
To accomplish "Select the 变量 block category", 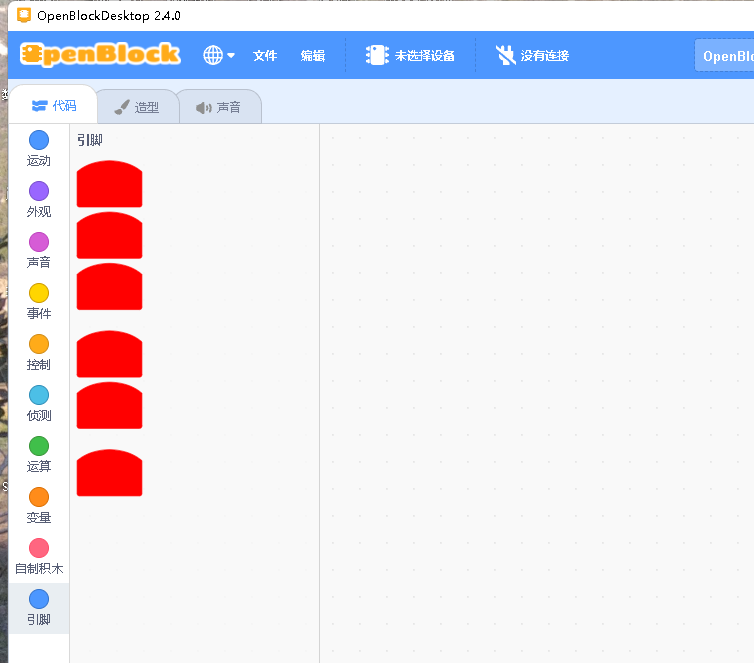I will 39,505.
